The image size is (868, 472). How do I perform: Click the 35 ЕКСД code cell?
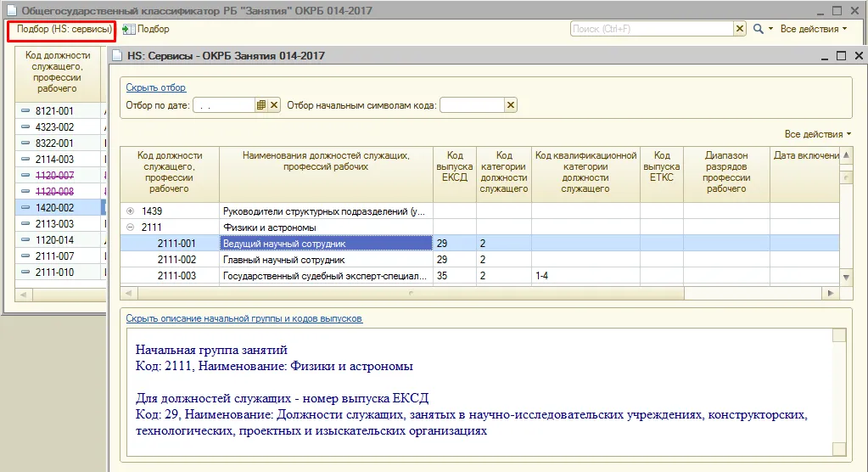point(455,275)
